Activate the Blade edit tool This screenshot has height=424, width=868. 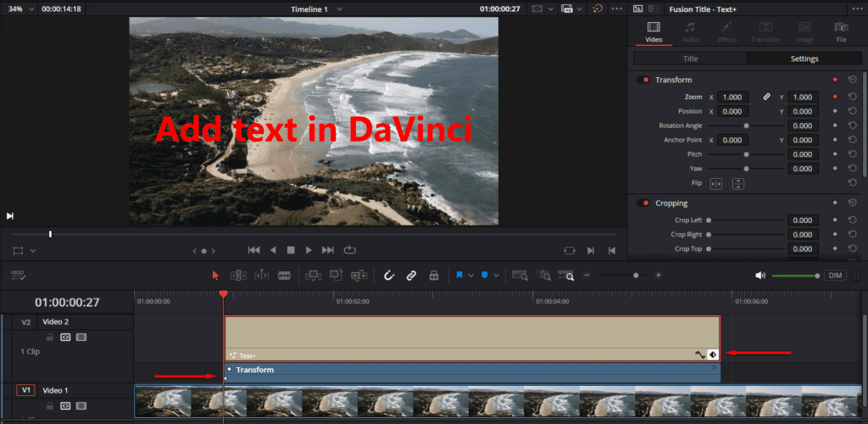click(x=284, y=276)
